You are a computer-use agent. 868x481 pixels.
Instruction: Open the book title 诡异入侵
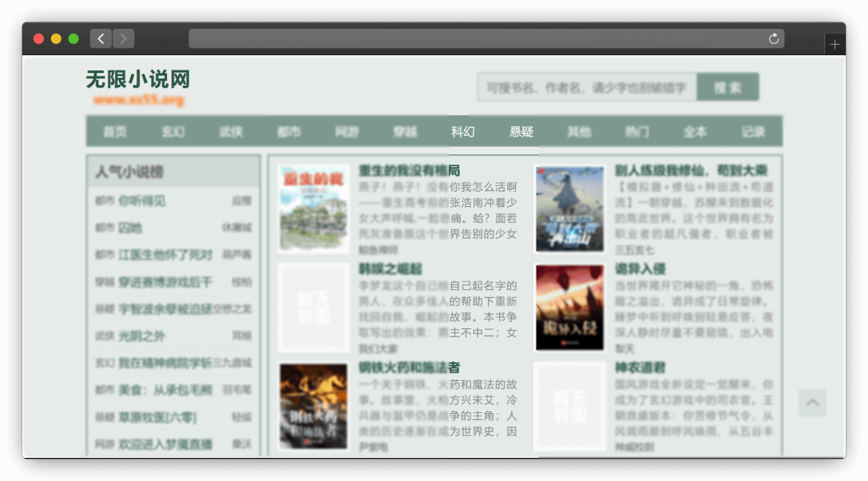[640, 269]
